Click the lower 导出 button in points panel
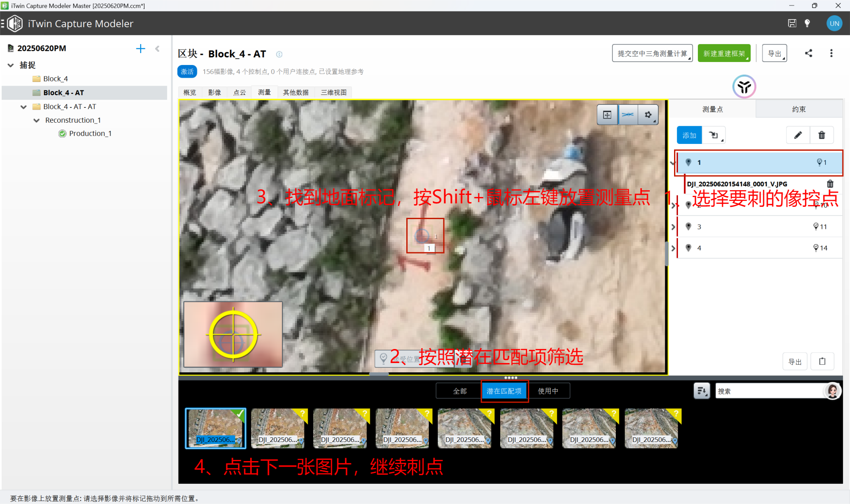 point(795,361)
